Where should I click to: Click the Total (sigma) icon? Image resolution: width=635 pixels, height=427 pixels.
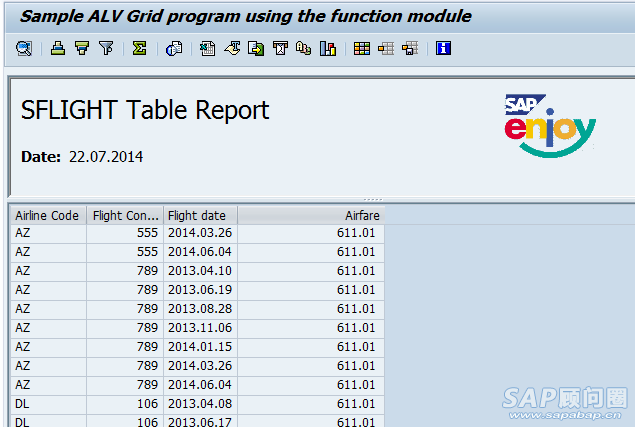tap(140, 48)
